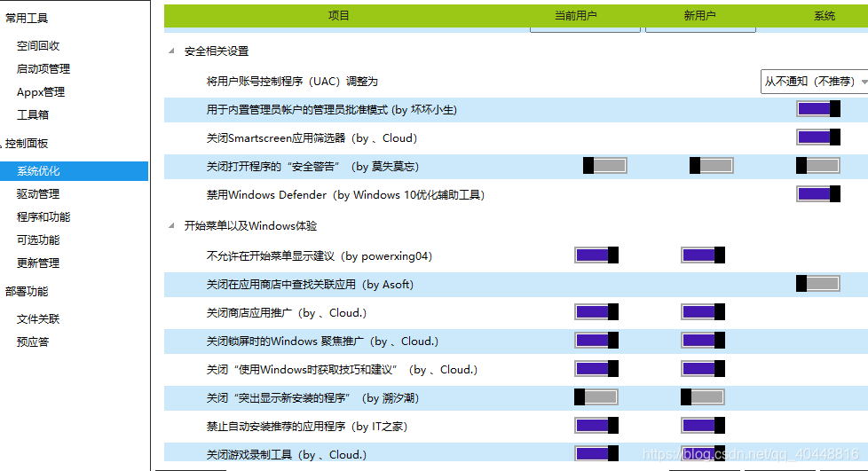Go to 工具箱 in sidebar
Viewport: 868px width, 471px height.
(33, 115)
